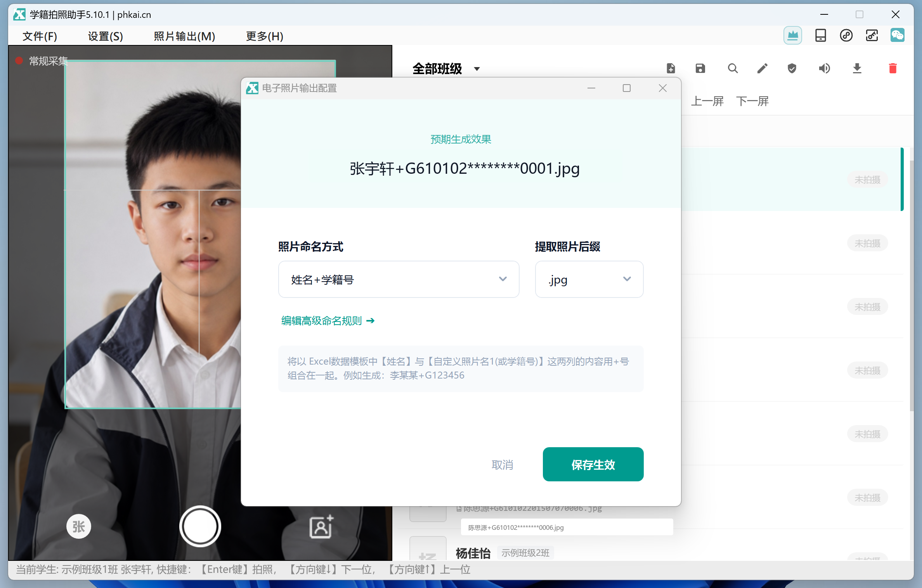922x588 pixels.
Task: Close the 电子照片输出配置 dialog
Action: (662, 88)
